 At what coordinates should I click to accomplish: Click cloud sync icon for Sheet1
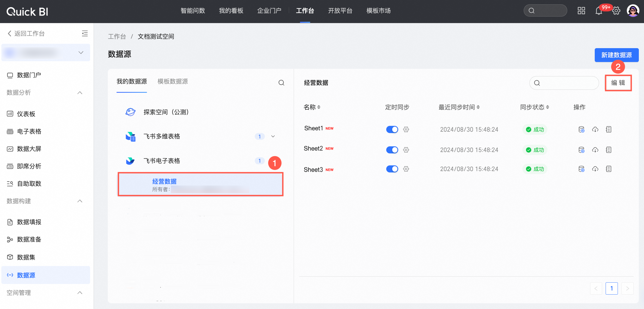[x=595, y=129]
